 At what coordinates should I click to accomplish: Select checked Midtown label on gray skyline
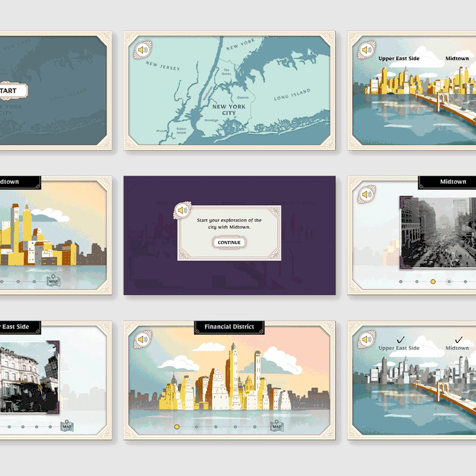pos(457,348)
